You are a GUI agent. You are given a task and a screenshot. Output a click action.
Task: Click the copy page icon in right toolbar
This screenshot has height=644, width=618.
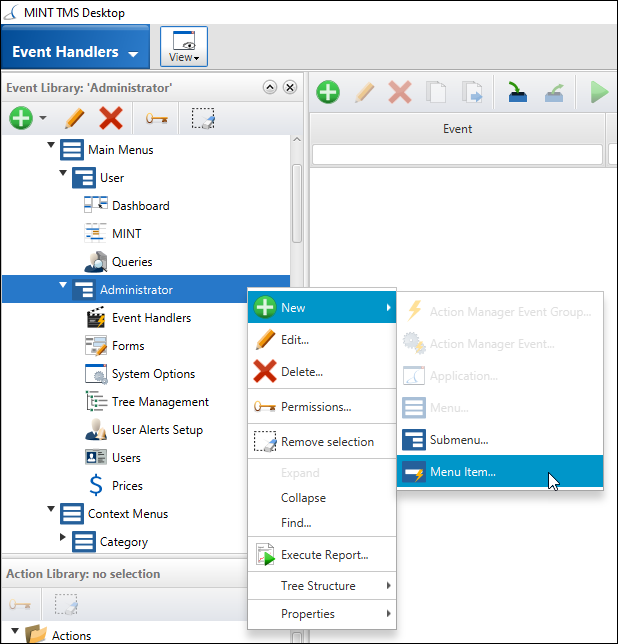[436, 92]
